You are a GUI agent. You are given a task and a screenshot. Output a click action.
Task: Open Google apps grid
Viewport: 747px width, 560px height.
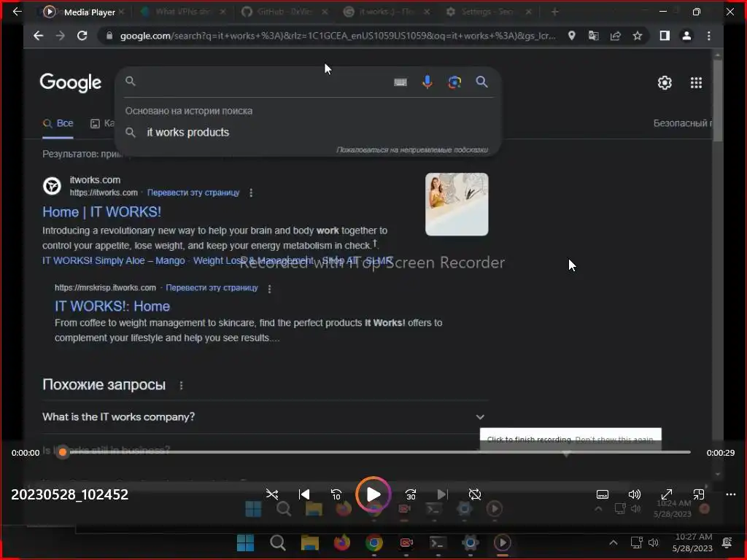pos(696,83)
